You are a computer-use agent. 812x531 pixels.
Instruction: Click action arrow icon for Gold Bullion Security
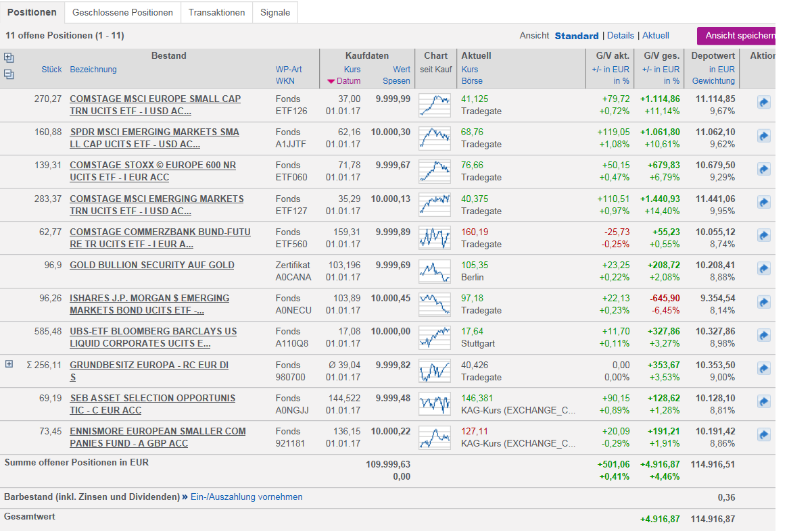(763, 269)
